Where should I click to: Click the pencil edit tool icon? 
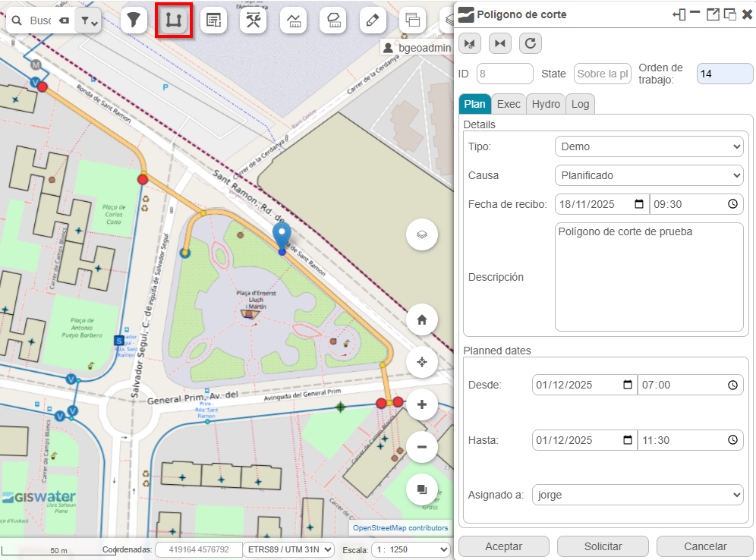coord(372,20)
